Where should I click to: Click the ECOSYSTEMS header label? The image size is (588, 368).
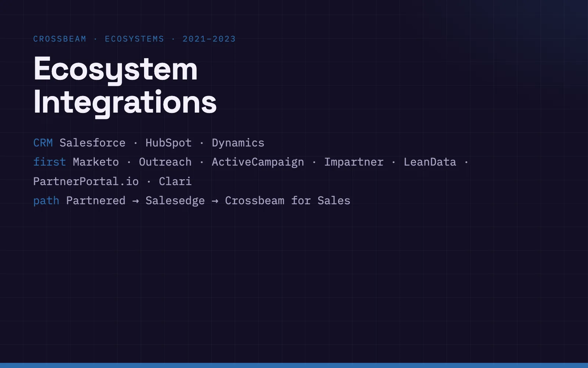[x=135, y=39]
